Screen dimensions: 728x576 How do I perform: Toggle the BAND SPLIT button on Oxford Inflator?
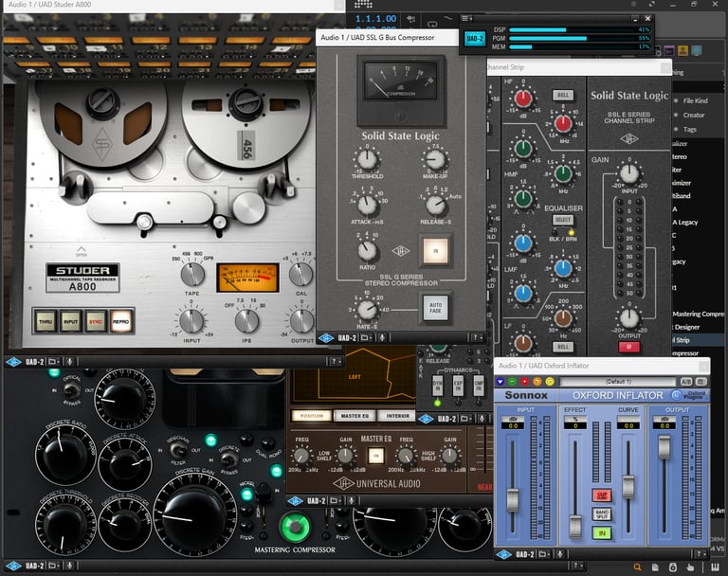pyautogui.click(x=602, y=513)
